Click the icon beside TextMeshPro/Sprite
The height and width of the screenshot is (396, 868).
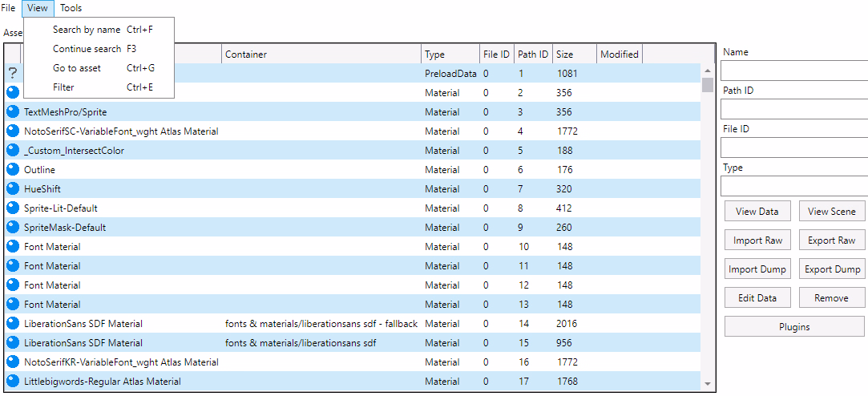(13, 112)
